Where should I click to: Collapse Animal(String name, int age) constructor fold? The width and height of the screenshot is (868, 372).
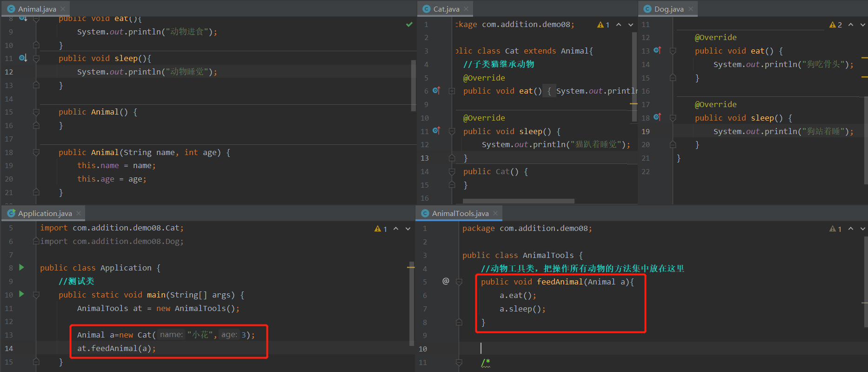(x=36, y=152)
